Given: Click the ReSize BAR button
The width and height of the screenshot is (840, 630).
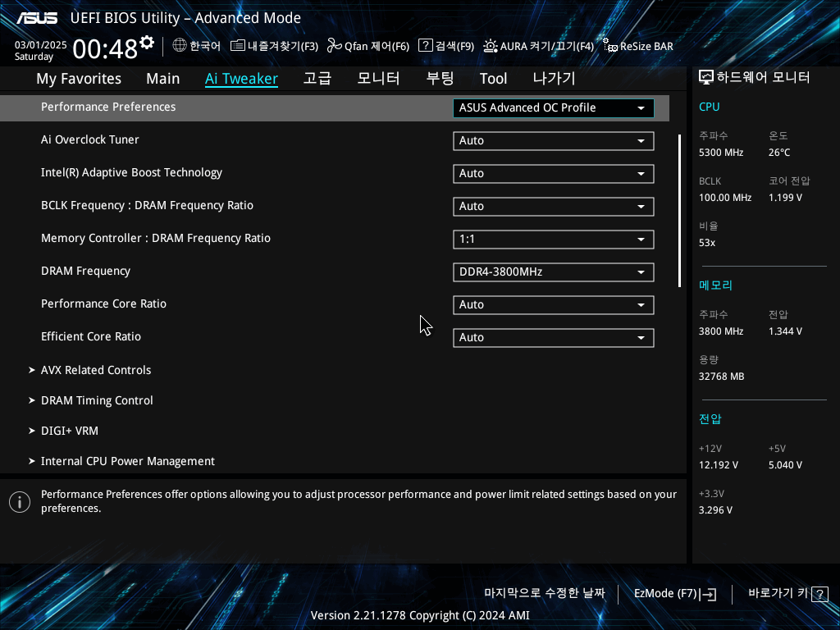Looking at the screenshot, I should point(638,46).
